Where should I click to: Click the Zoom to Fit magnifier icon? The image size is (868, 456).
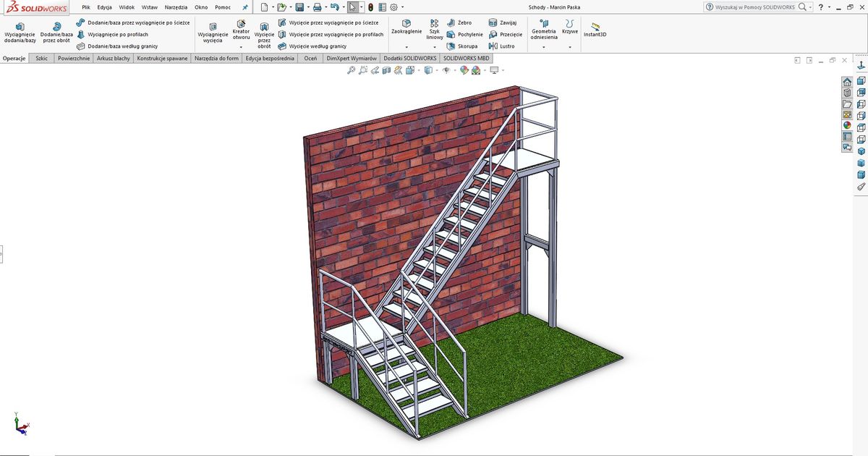tap(351, 69)
